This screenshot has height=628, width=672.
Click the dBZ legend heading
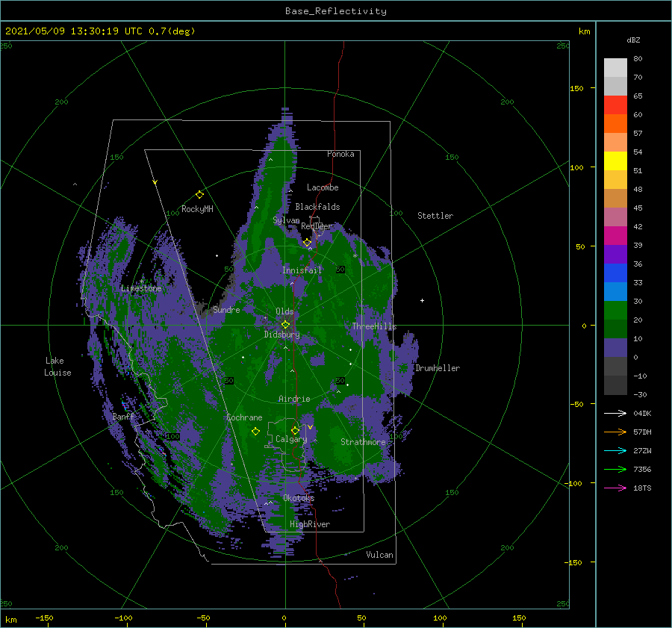click(x=633, y=40)
